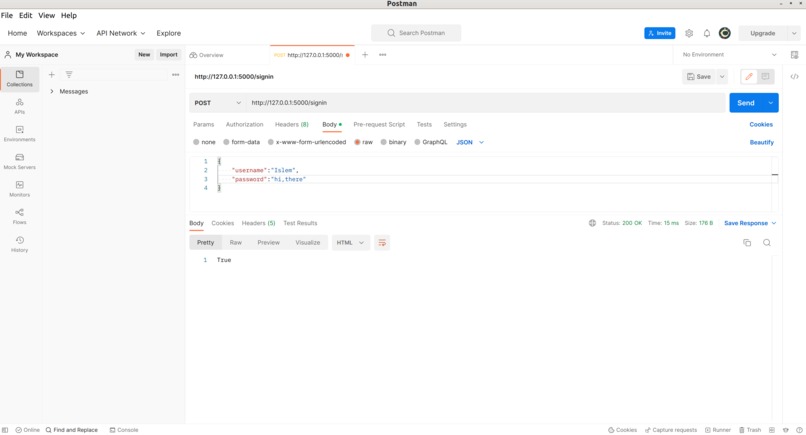Switch to the Pre-request Script tab
The width and height of the screenshot is (806, 435).
(379, 124)
